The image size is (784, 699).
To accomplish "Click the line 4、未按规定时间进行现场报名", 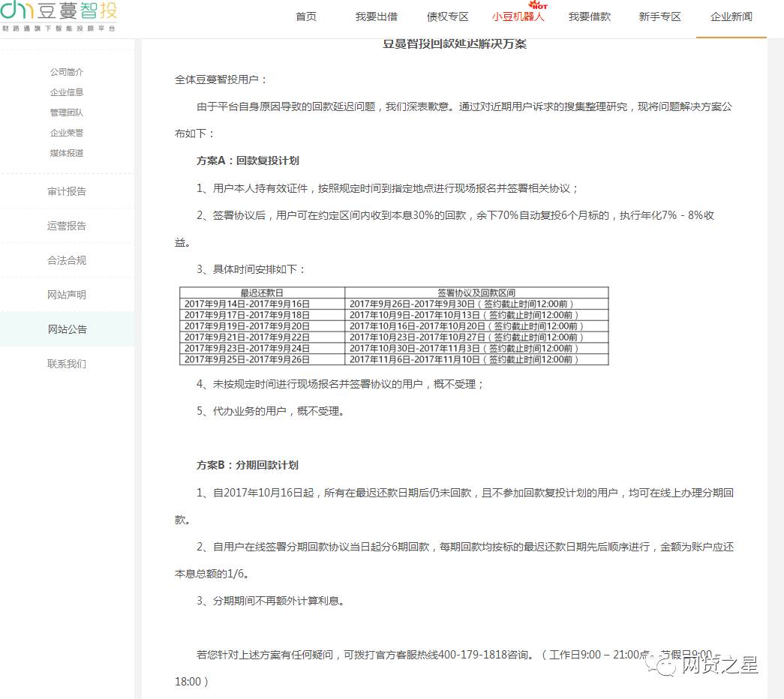I will pyautogui.click(x=340, y=384).
